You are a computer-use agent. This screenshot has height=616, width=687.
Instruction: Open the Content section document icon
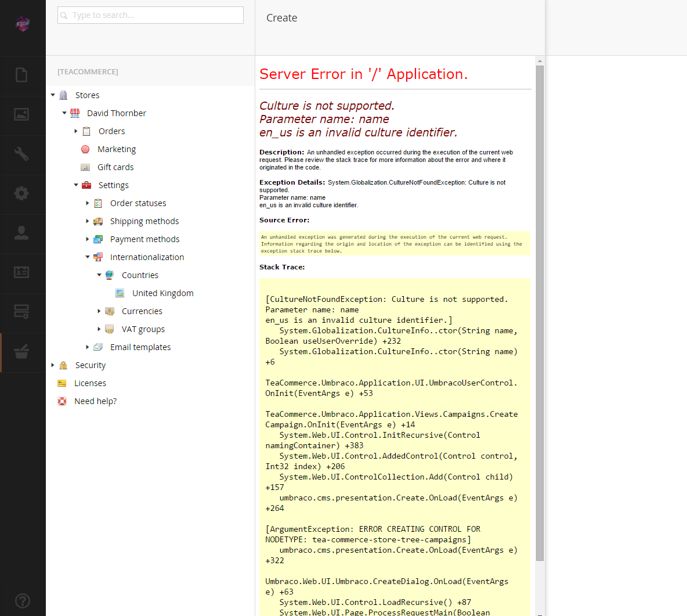click(21, 75)
